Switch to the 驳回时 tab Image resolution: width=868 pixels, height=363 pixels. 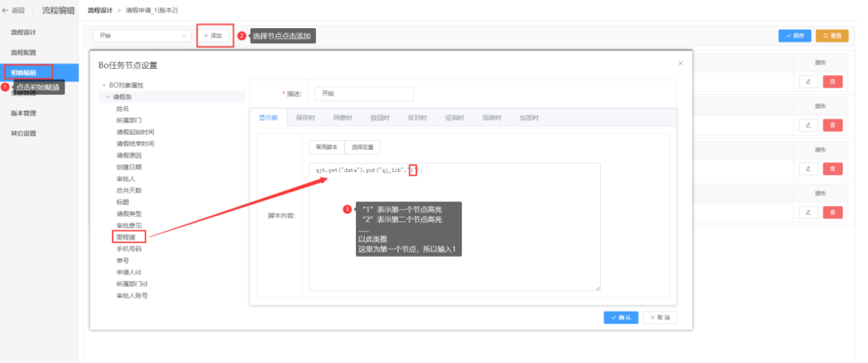pos(380,118)
